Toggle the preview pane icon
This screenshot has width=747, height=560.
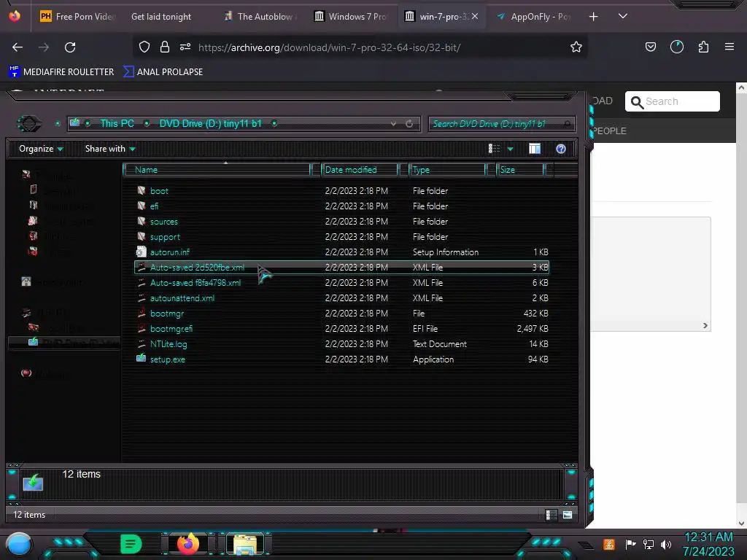(x=535, y=149)
